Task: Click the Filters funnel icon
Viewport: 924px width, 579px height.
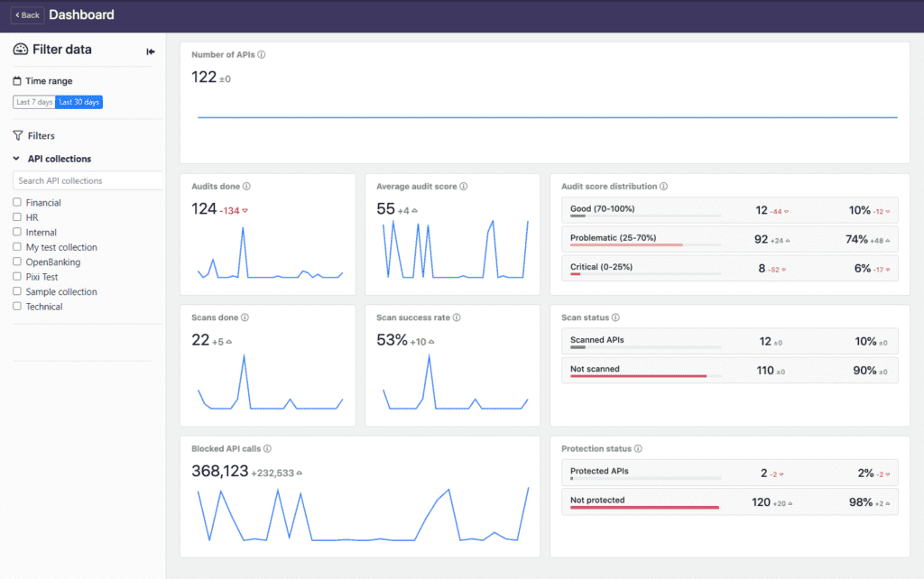Action: pyautogui.click(x=17, y=135)
